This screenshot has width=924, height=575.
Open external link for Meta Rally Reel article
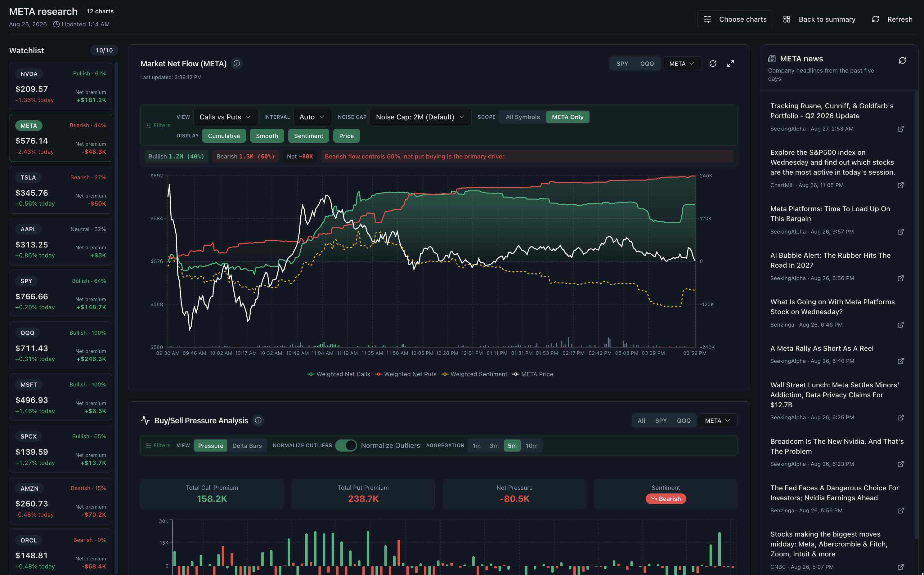click(900, 361)
